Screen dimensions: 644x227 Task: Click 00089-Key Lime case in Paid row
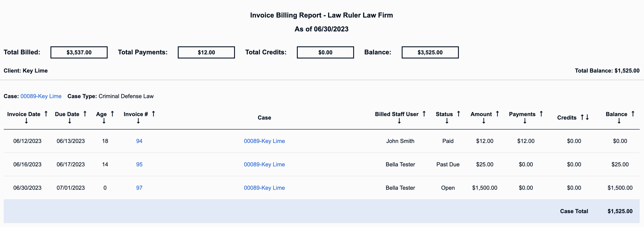tap(264, 141)
